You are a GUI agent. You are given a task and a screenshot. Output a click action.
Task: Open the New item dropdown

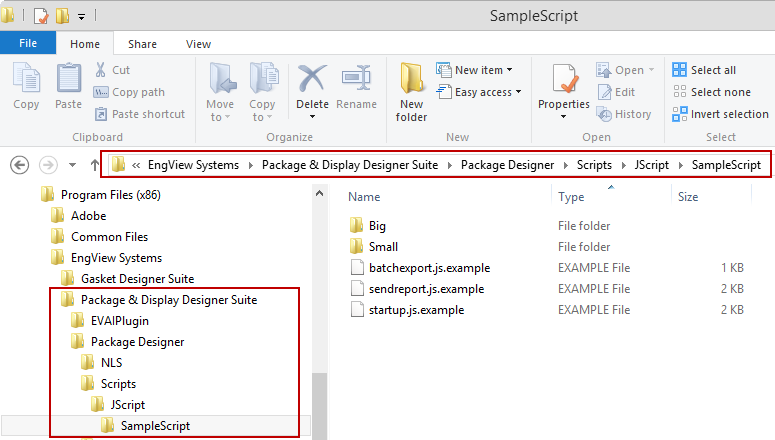click(474, 70)
